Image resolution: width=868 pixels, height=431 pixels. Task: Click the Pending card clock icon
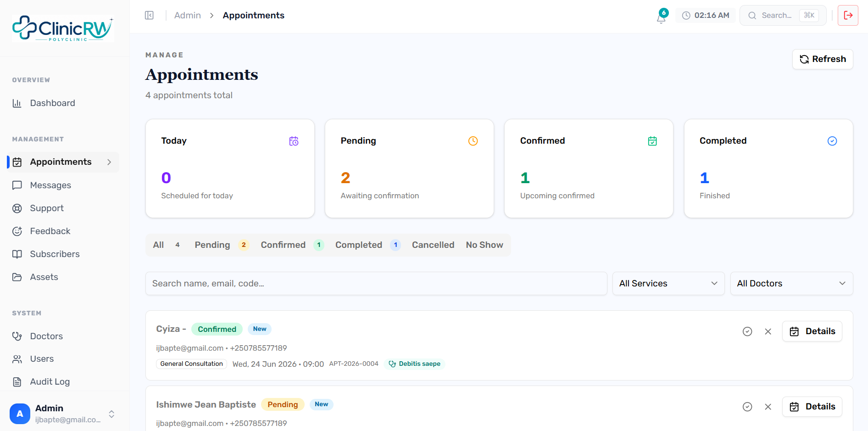point(473,141)
